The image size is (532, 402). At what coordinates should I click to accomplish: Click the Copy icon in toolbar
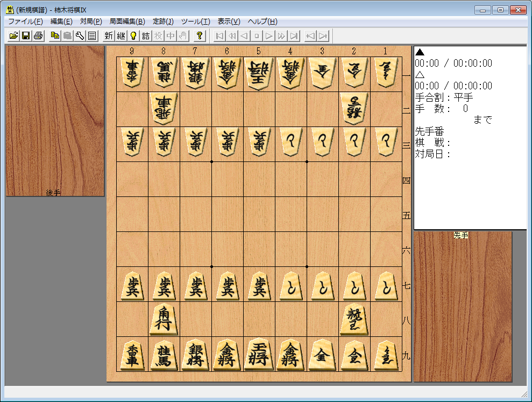point(55,36)
